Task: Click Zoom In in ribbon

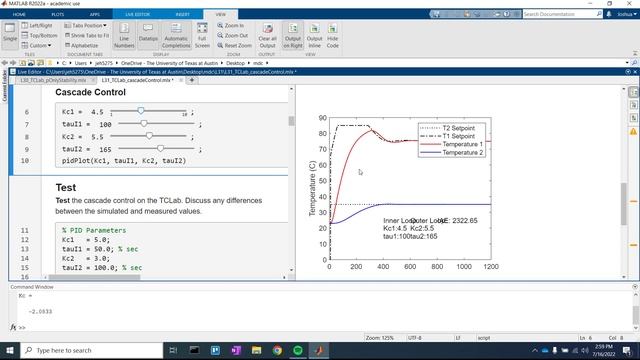Action: [x=231, y=25]
